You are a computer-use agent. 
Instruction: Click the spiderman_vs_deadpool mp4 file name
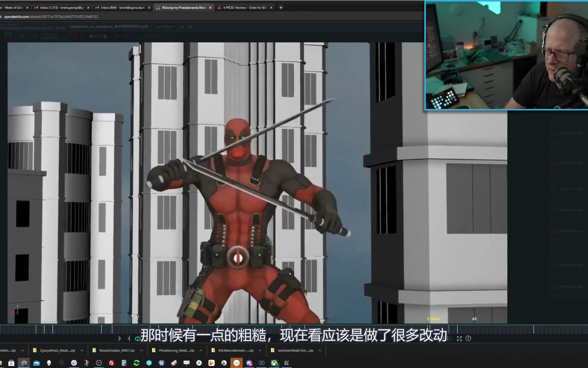click(109, 27)
